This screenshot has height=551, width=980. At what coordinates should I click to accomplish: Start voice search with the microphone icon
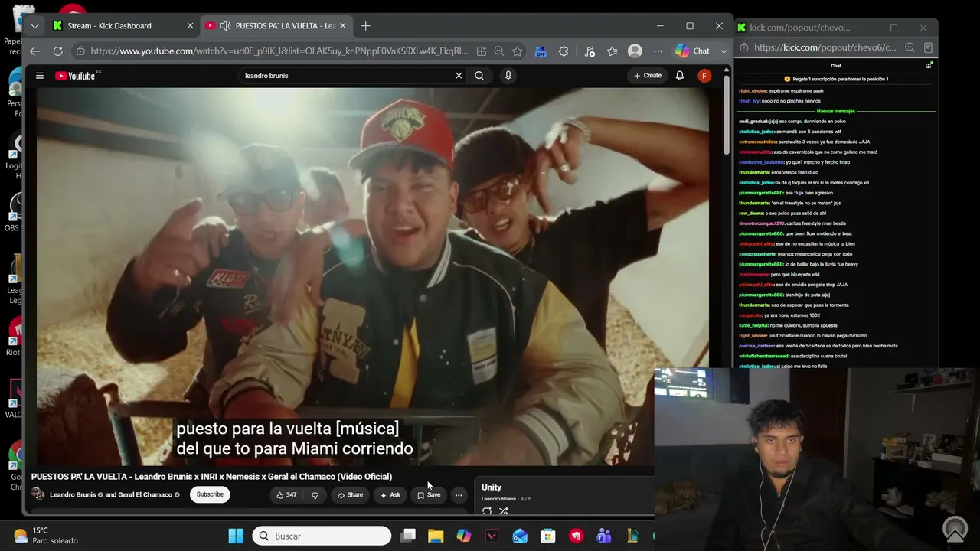point(508,76)
